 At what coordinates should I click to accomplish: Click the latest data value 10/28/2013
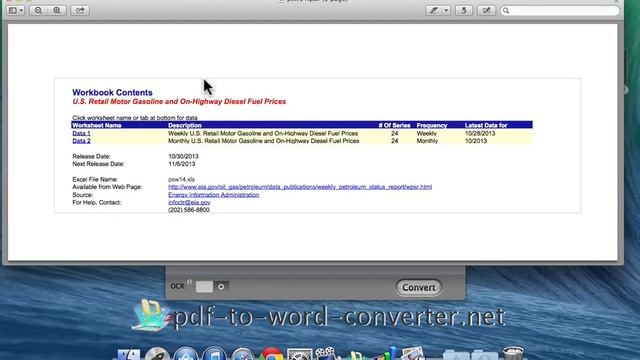[x=480, y=133]
